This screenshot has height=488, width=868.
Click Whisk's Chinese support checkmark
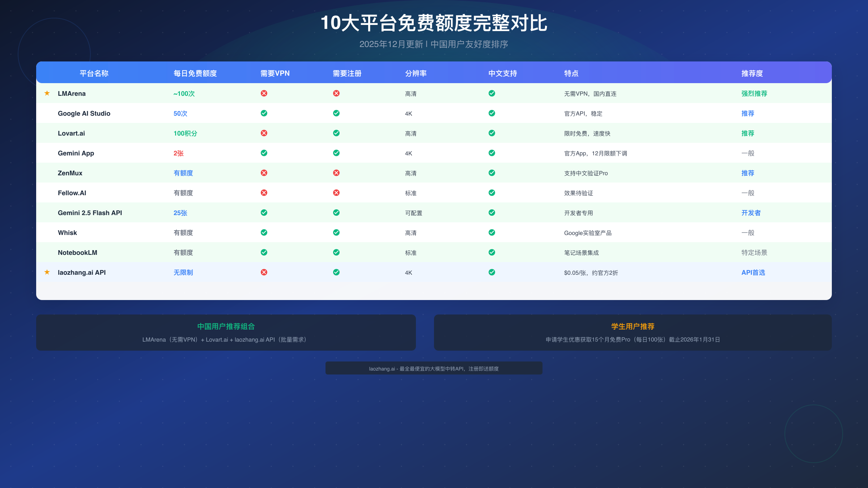(x=492, y=232)
